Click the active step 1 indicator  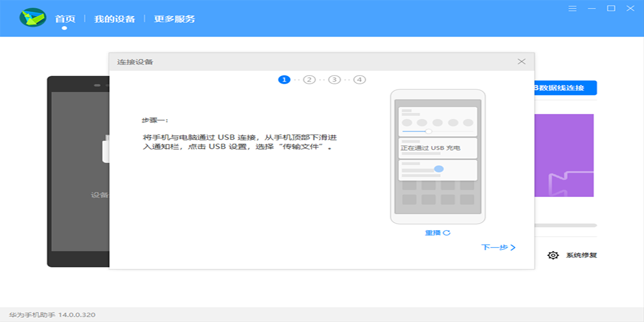(283, 79)
